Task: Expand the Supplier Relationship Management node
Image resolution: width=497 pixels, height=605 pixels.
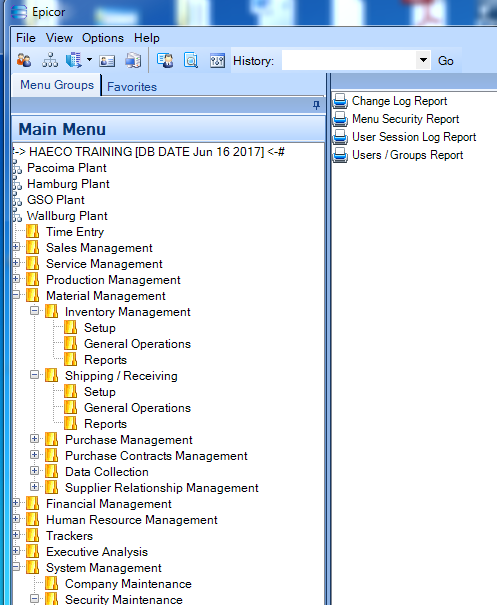Action: point(35,487)
